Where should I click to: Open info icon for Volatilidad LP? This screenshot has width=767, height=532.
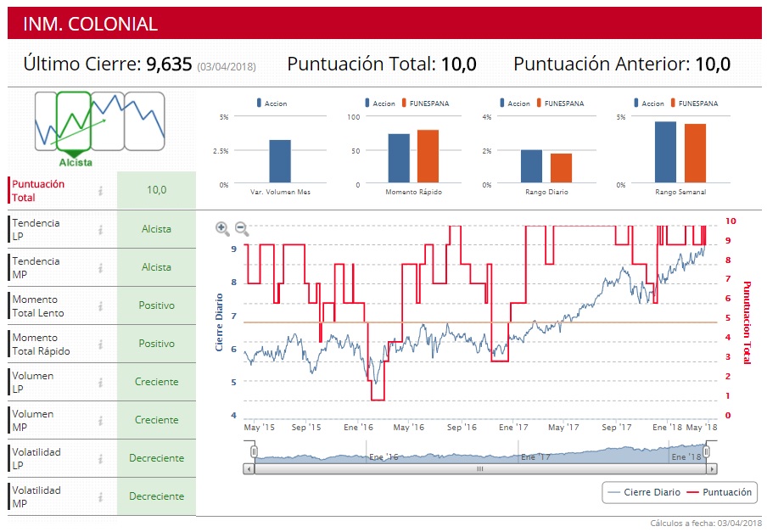(x=101, y=458)
